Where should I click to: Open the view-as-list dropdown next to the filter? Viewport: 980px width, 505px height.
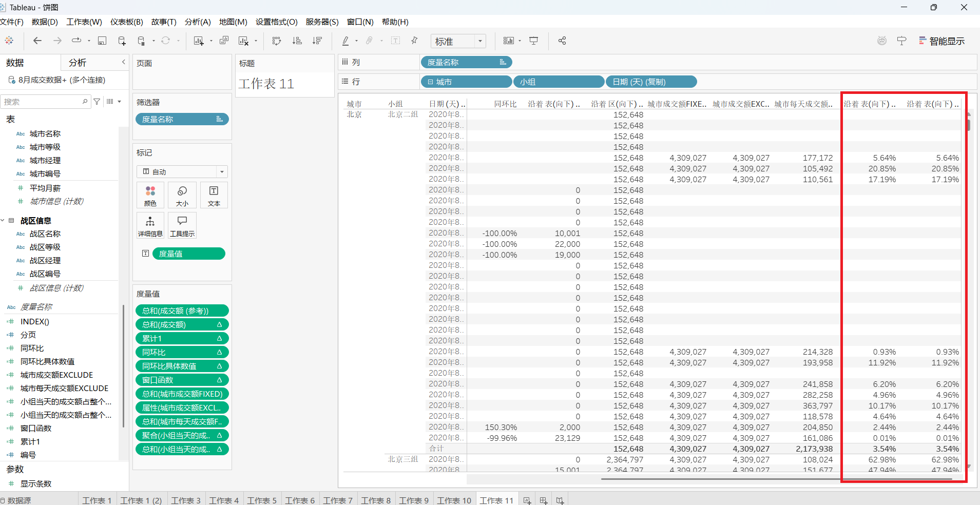coord(114,102)
